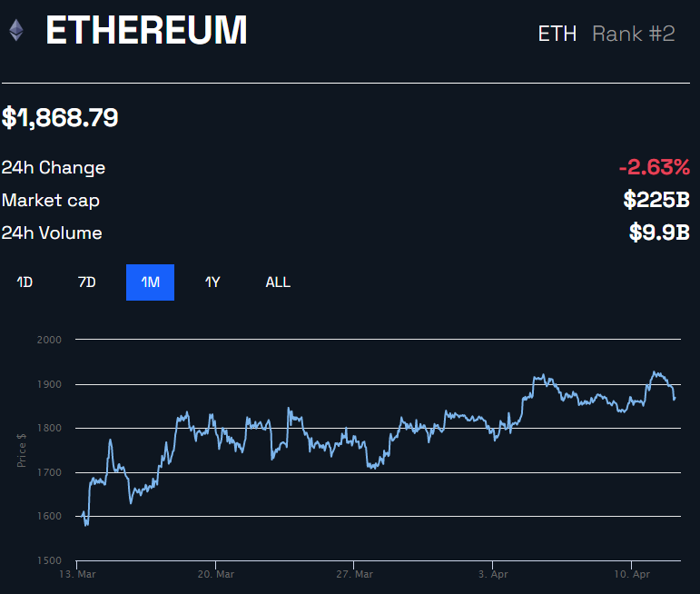Click the Rank #2 label
This screenshot has width=700, height=594.
pos(633,34)
